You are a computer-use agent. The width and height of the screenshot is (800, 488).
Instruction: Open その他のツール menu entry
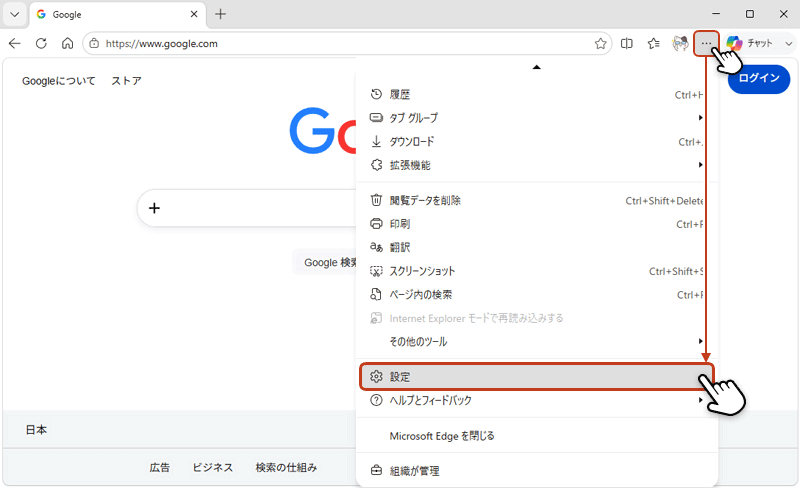pos(537,341)
